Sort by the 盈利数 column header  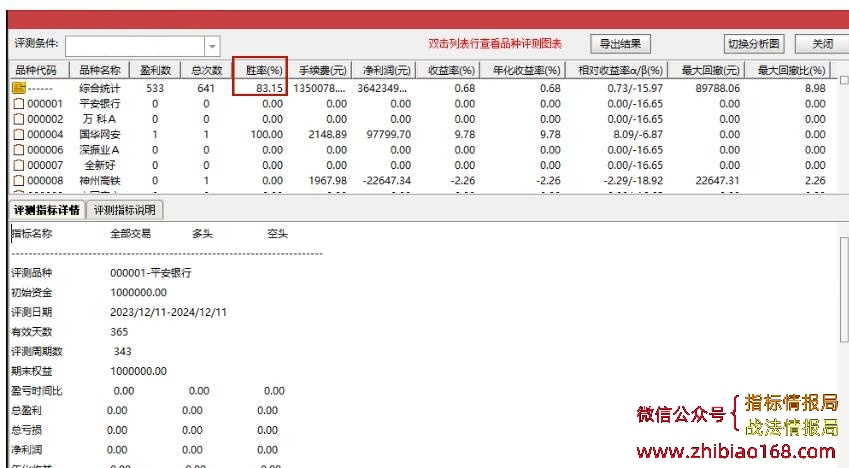pyautogui.click(x=155, y=70)
